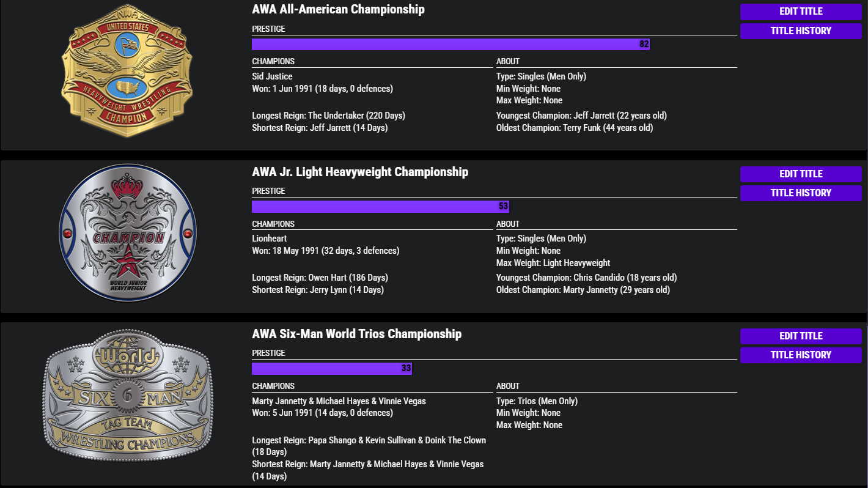Click the AWA Six-Man World Trios Championship heading
The image size is (868, 488).
click(356, 334)
